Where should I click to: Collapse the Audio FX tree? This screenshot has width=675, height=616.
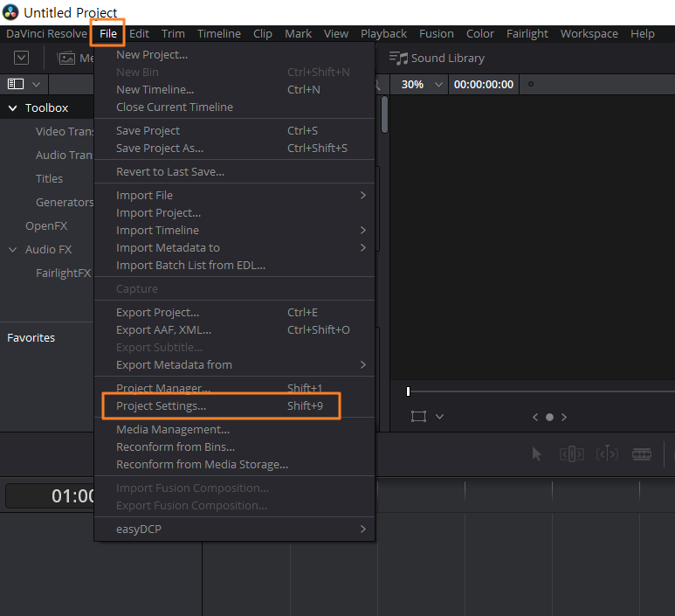click(x=13, y=249)
